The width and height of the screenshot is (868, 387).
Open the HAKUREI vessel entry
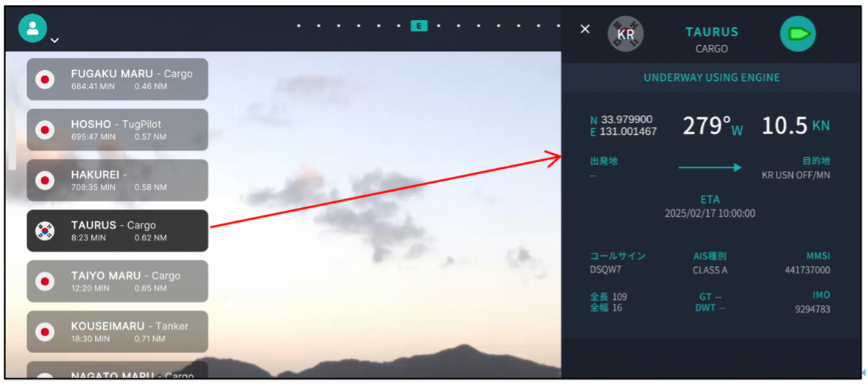(117, 180)
